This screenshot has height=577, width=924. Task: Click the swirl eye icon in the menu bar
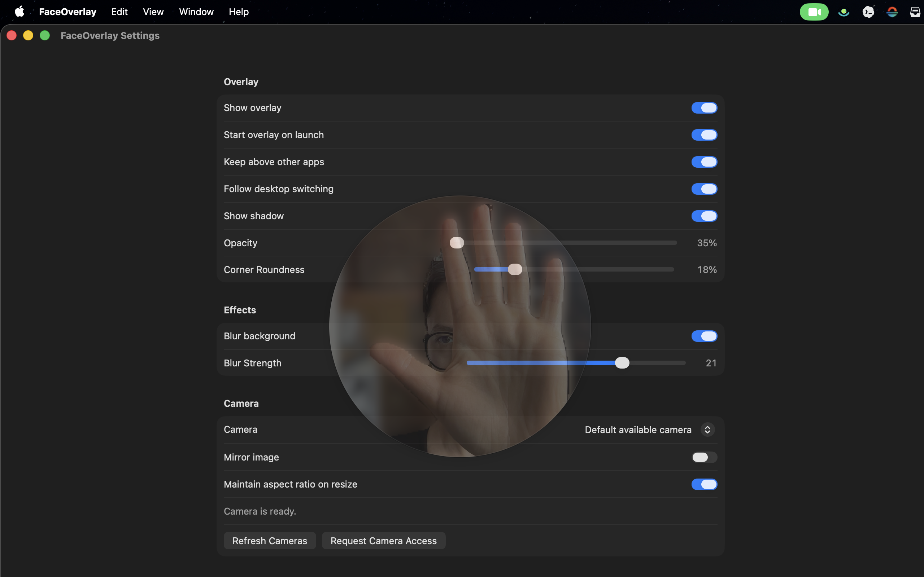[x=844, y=12]
